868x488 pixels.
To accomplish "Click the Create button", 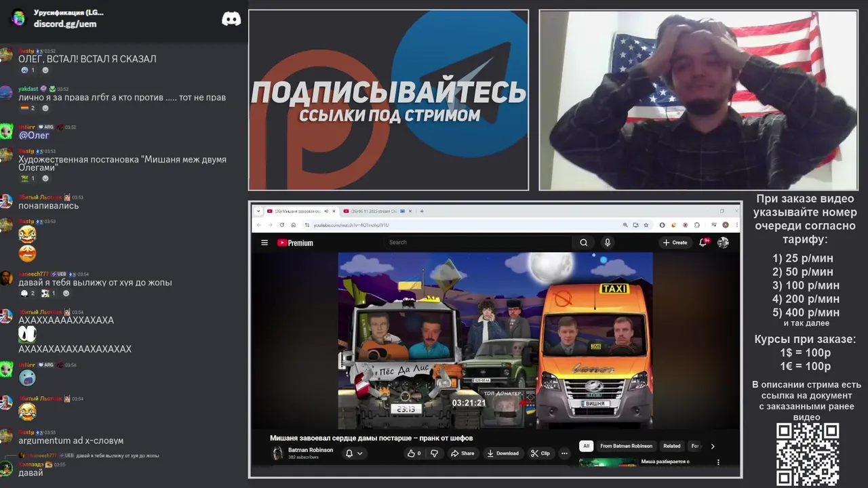I will tap(675, 243).
